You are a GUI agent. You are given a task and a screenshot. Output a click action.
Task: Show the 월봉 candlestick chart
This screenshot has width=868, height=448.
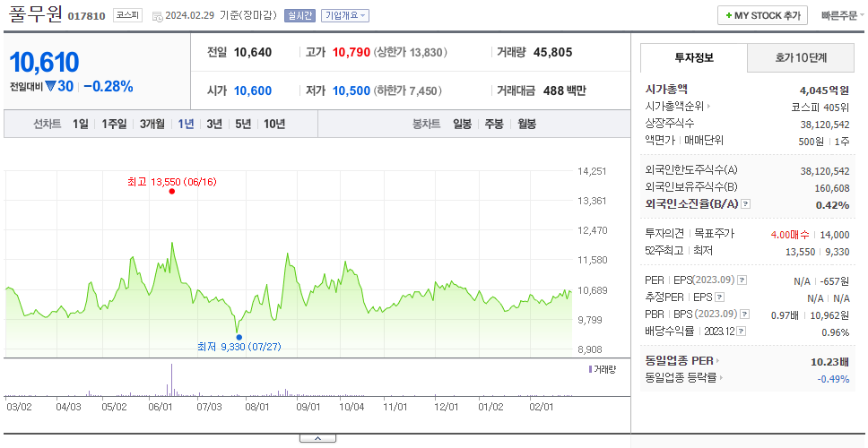527,124
